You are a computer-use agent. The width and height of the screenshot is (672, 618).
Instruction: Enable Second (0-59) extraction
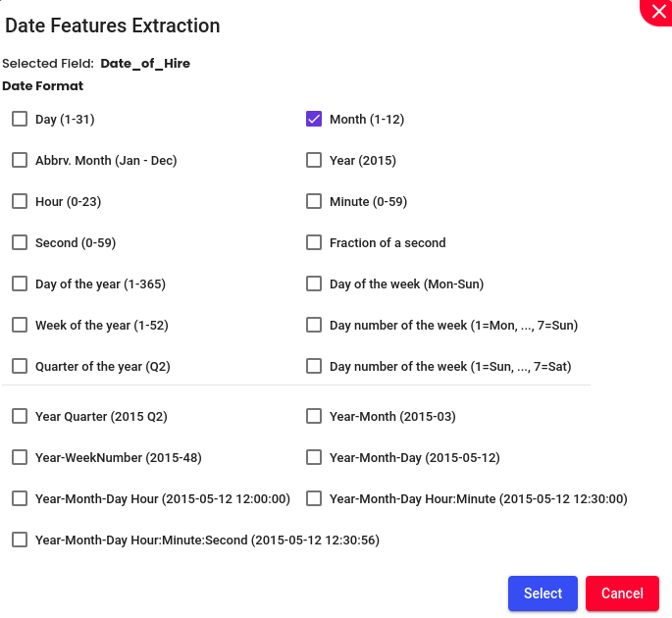click(20, 242)
